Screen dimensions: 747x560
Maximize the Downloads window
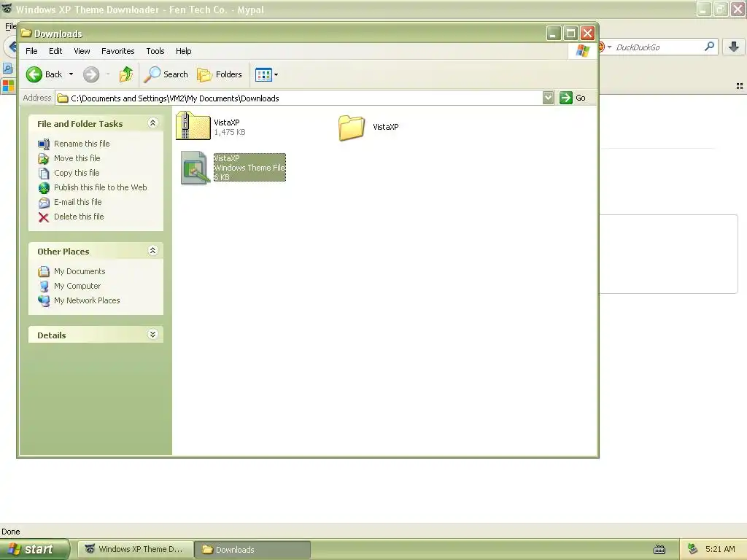click(x=570, y=34)
